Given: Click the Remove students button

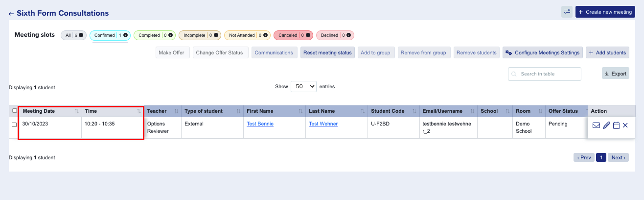Looking at the screenshot, I should point(476,52).
